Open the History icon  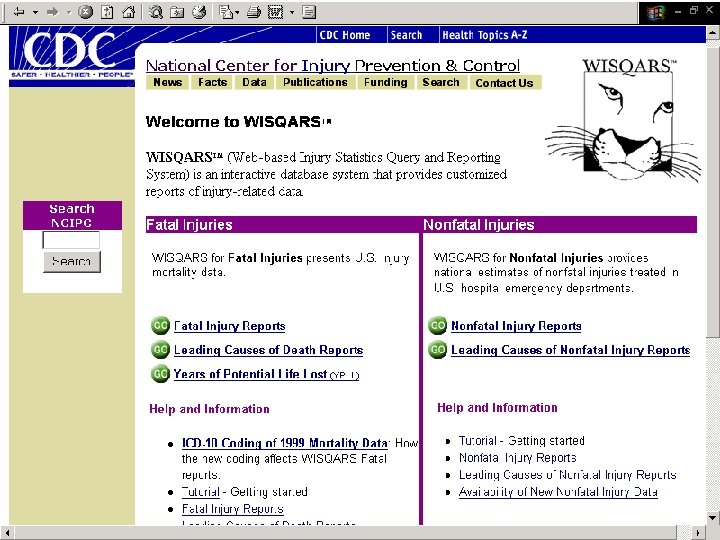pyautogui.click(x=199, y=11)
